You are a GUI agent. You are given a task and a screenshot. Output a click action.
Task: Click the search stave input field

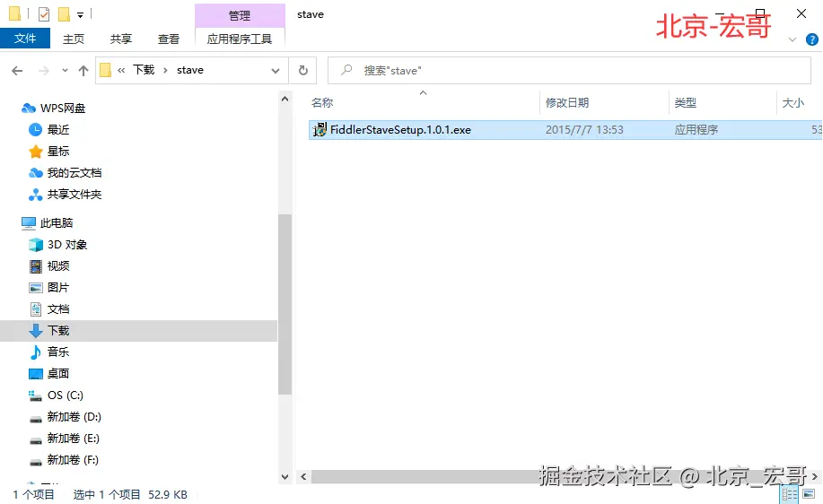tap(570, 70)
